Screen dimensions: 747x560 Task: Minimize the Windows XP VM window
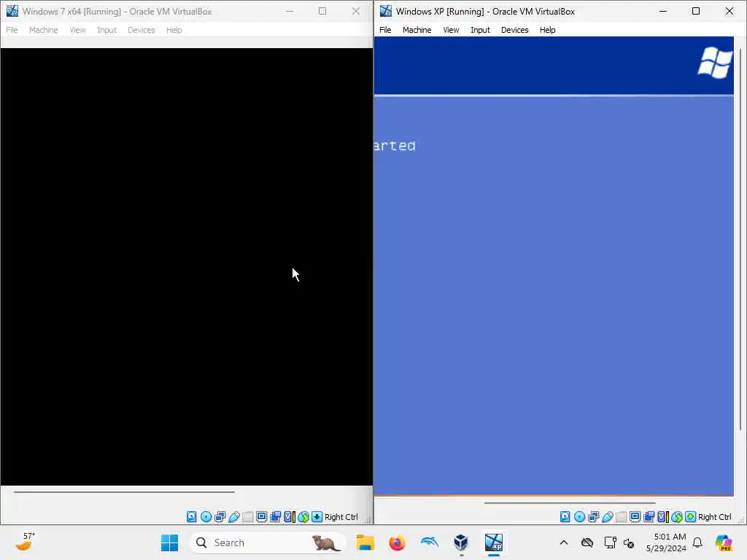662,11
